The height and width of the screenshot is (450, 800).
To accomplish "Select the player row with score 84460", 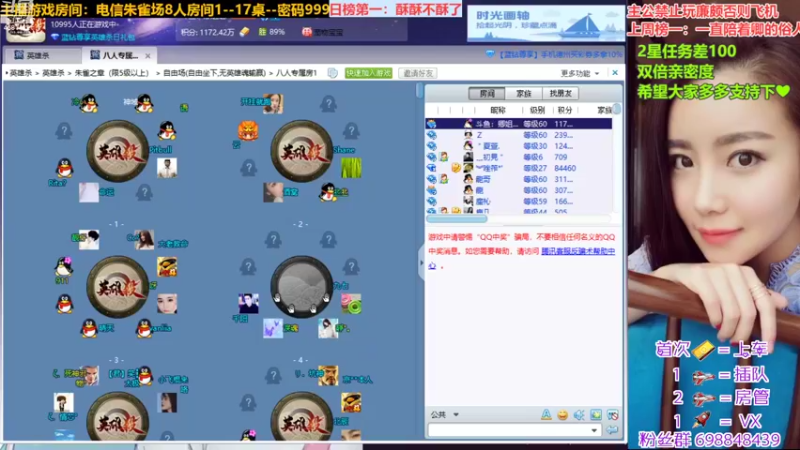I will click(518, 168).
